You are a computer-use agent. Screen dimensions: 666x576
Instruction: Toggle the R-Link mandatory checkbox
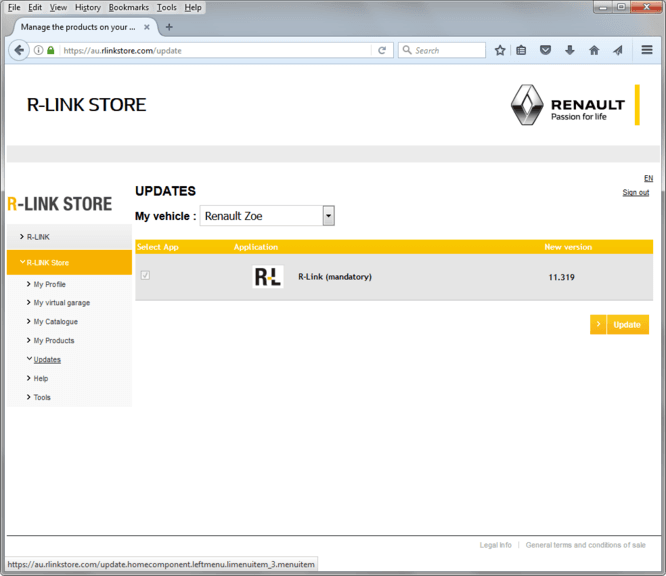[x=145, y=275]
